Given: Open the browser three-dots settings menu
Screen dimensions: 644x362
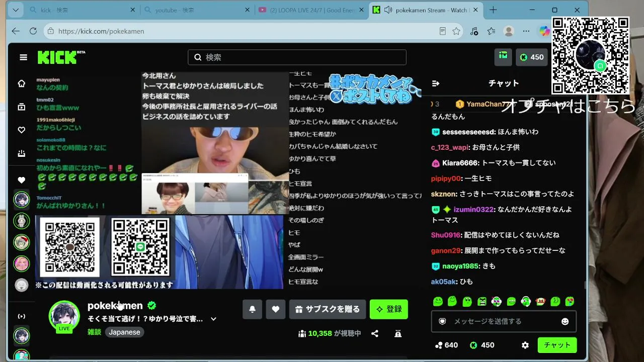Looking at the screenshot, I should click(x=526, y=31).
